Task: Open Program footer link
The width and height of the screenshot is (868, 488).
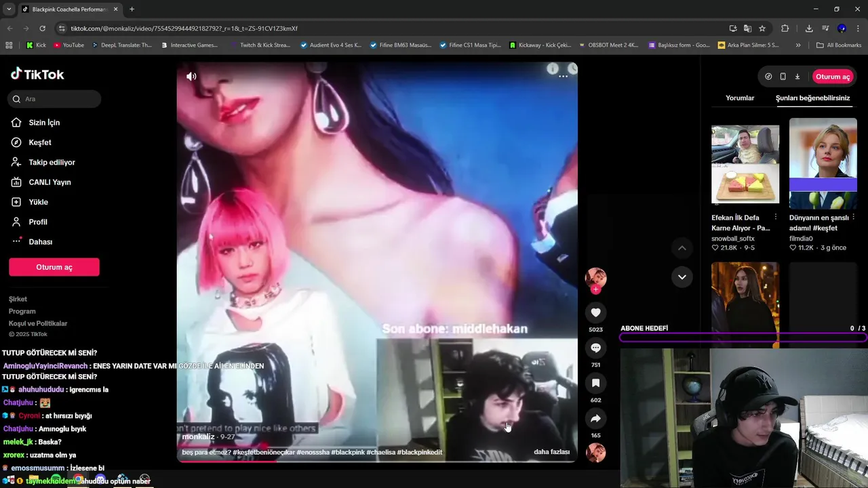Action: (22, 311)
